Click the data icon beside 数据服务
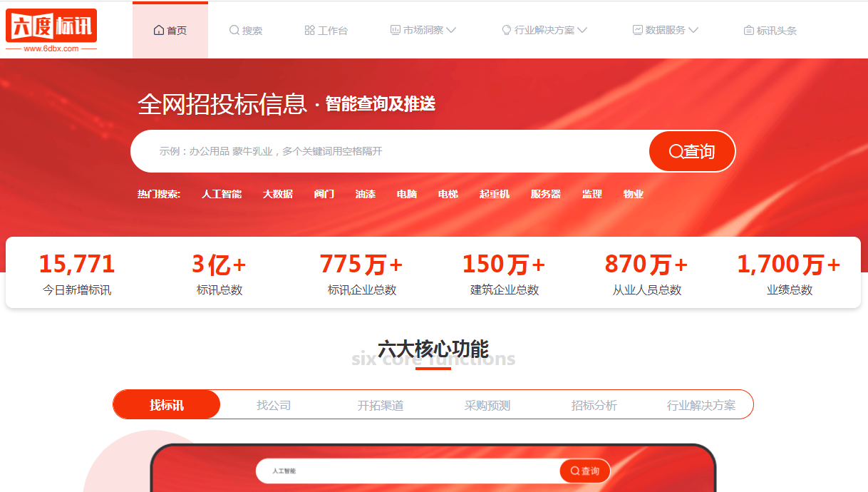Viewport: 868px width, 492px height. point(638,30)
